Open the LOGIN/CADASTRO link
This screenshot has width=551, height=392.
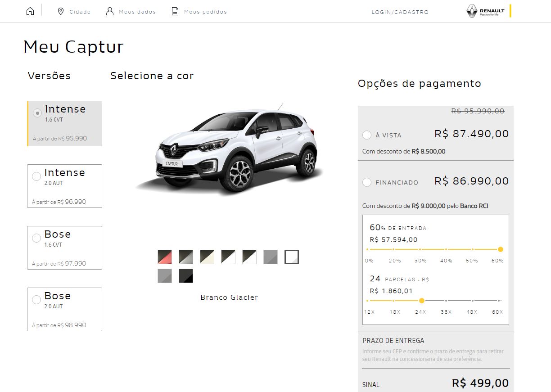(x=400, y=12)
